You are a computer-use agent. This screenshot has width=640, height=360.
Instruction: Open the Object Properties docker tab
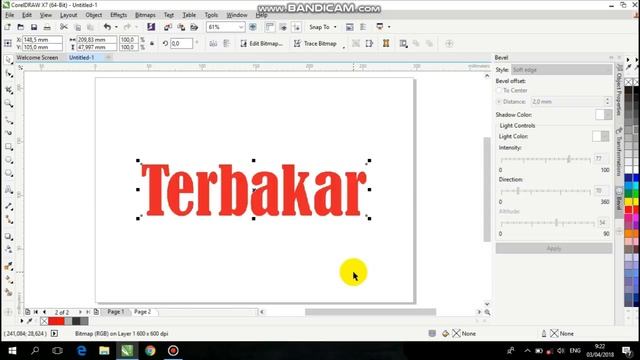(619, 89)
